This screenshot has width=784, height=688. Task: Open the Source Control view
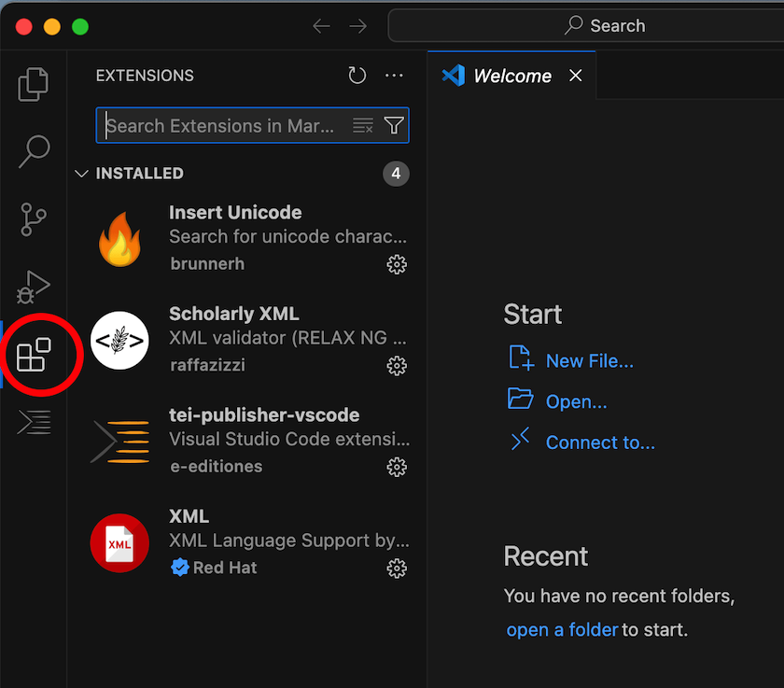(33, 219)
